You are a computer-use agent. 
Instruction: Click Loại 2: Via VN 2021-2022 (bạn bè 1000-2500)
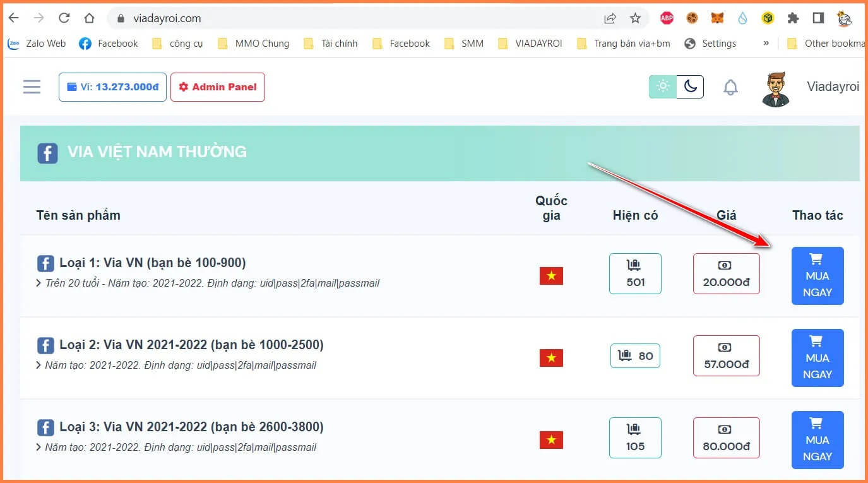[191, 345]
